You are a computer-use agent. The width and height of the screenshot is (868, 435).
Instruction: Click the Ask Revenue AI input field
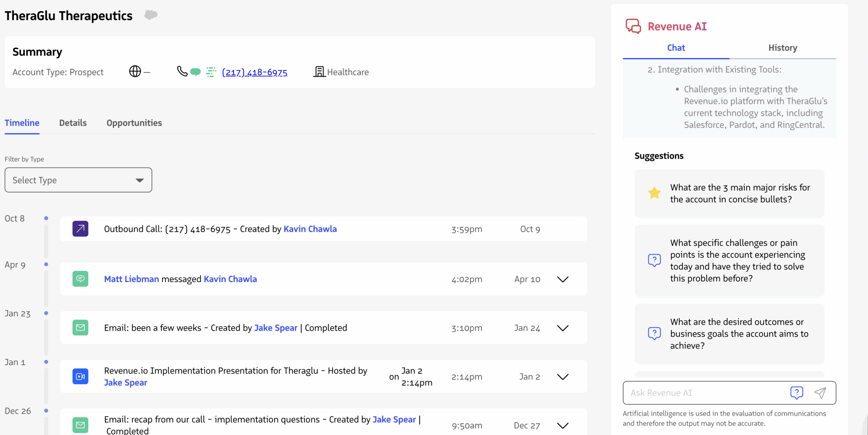click(x=705, y=393)
